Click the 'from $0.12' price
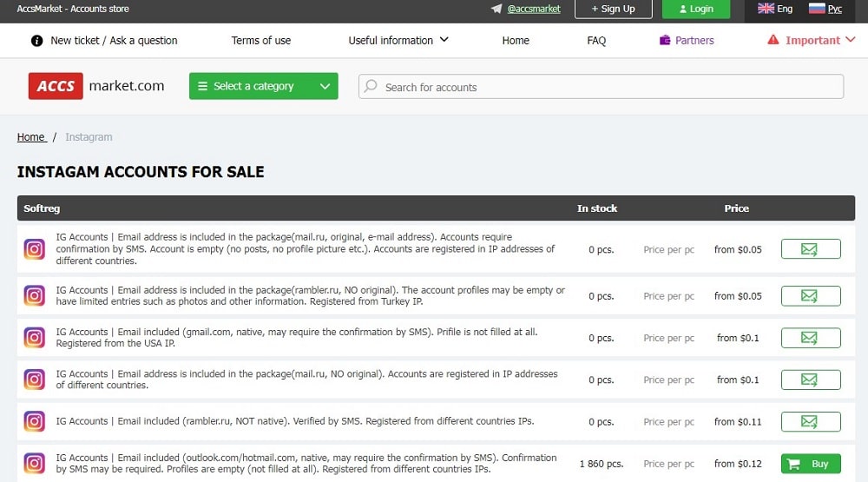This screenshot has height=482, width=868. click(x=738, y=464)
